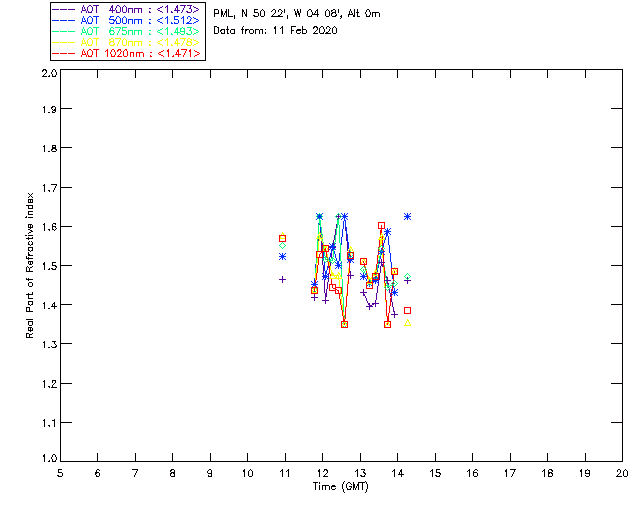Click the PML station location header text
The image size is (640, 512).
click(x=297, y=14)
